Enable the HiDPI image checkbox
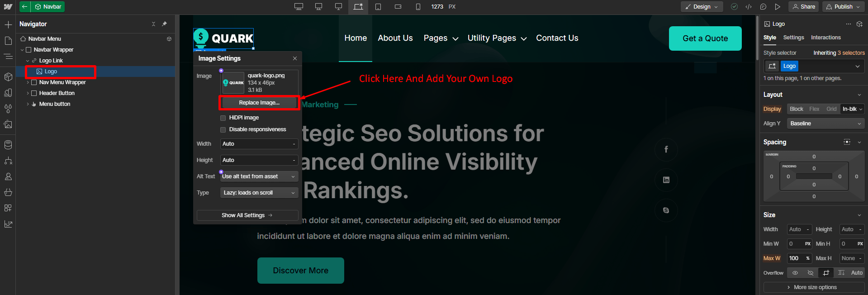This screenshot has width=868, height=295. point(223,118)
